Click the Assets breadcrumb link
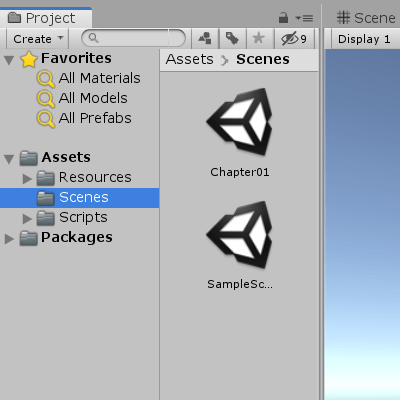Image resolution: width=400 pixels, height=400 pixels. (189, 59)
